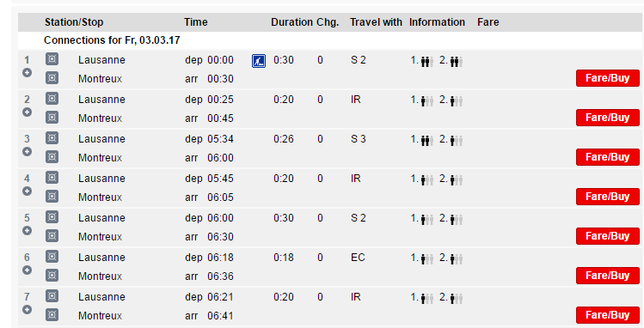Expand details of connection 6 with EC
Viewport: 644px width, 328px height.
coord(28,270)
